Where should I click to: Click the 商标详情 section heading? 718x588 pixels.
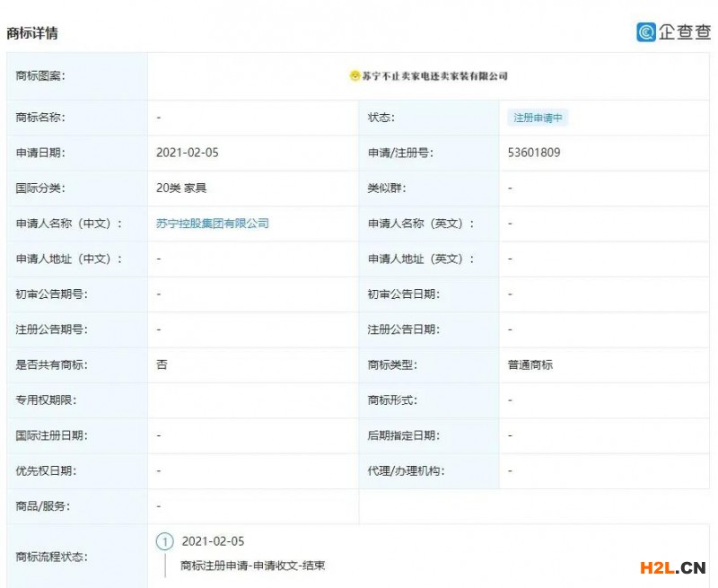tap(32, 33)
